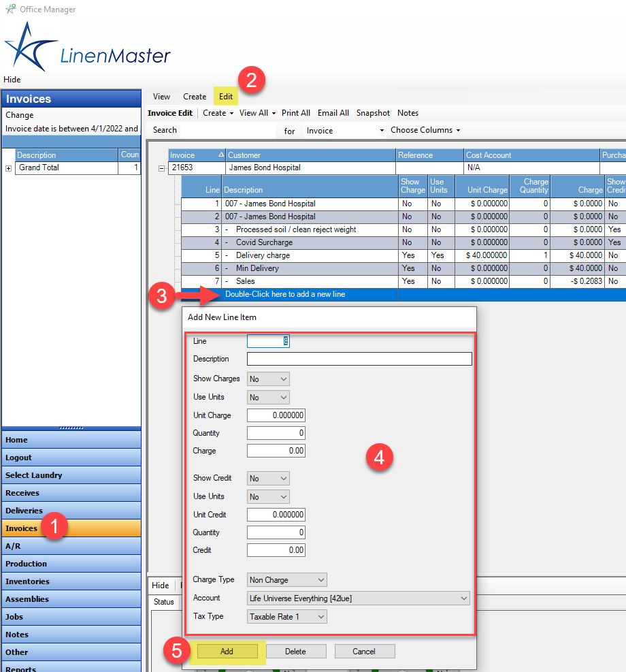Open the Tax Type dropdown
Image resolution: width=626 pixels, height=672 pixels.
[x=287, y=616]
